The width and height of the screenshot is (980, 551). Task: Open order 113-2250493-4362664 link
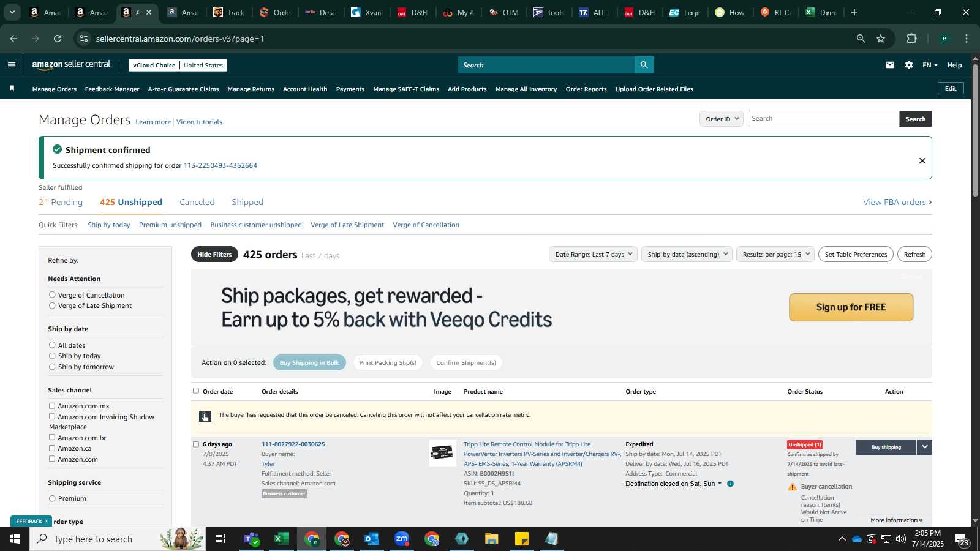[221, 165]
